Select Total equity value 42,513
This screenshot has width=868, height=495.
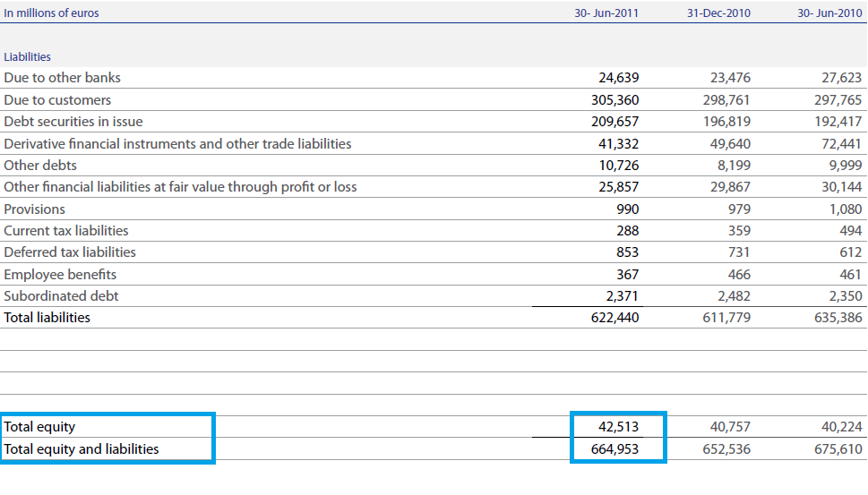pos(618,427)
